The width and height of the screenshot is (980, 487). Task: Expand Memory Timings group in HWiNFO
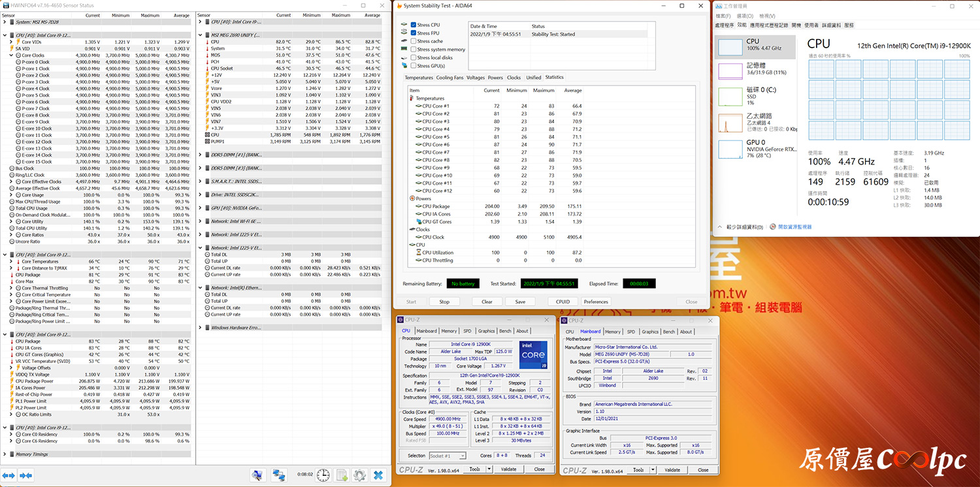click(x=5, y=454)
